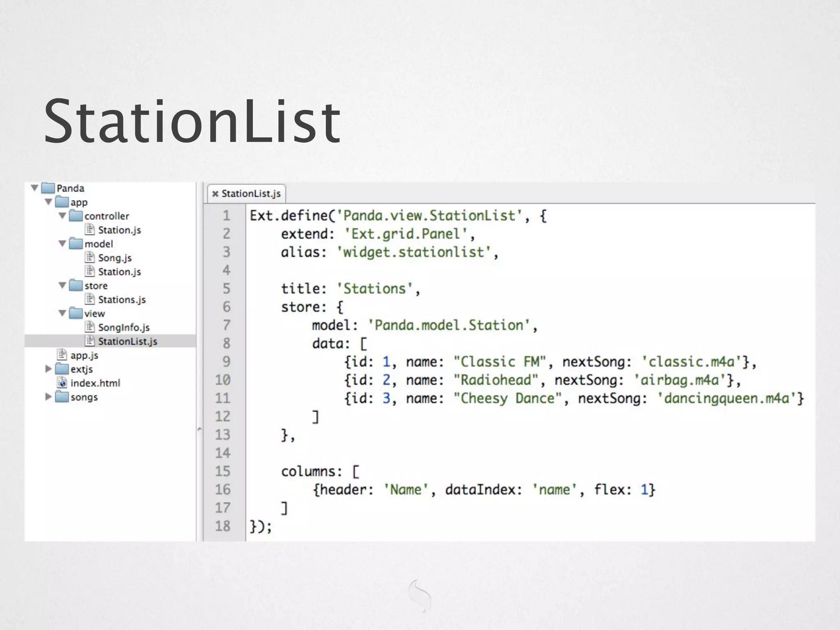Viewport: 840px width, 630px height.
Task: Select the view folder label
Action: click(x=95, y=314)
